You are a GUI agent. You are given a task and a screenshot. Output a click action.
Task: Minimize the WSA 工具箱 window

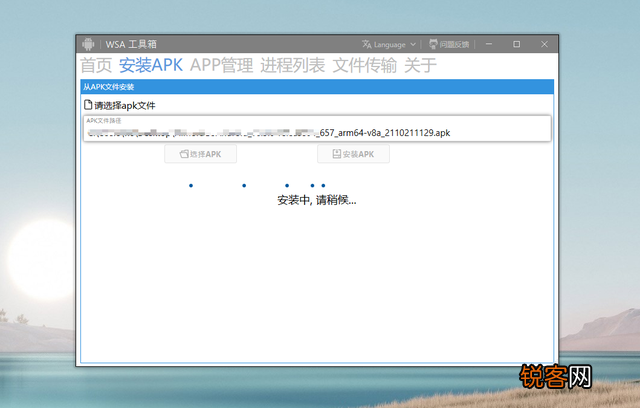pos(489,44)
